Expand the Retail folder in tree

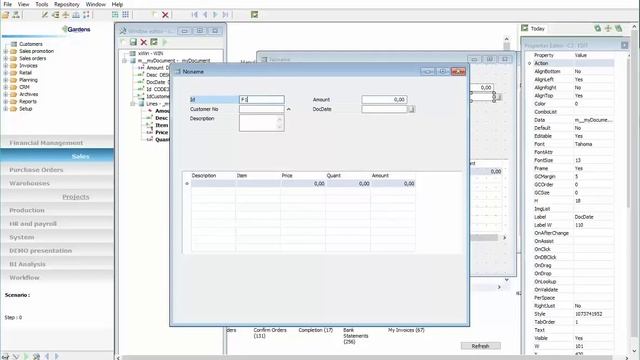[6, 73]
